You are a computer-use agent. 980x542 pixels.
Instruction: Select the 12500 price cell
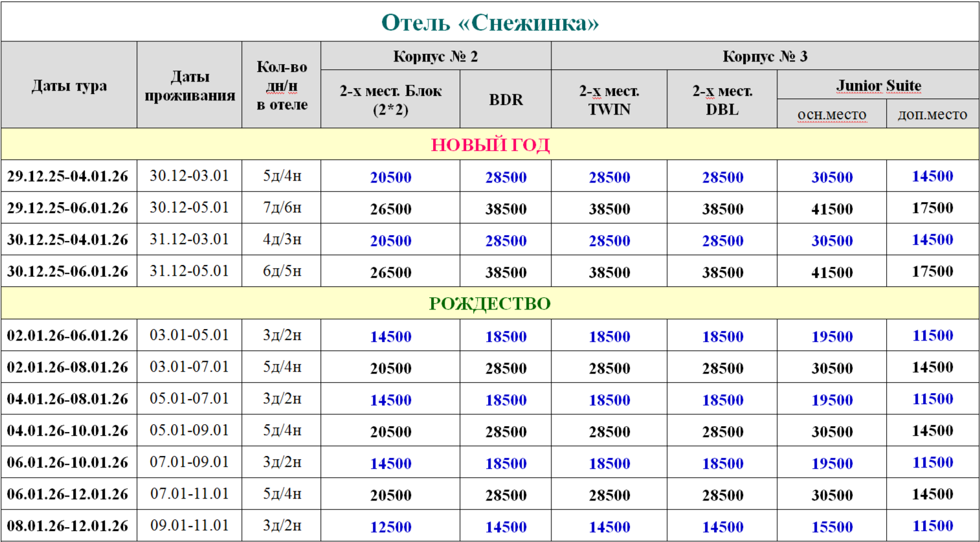click(x=390, y=527)
